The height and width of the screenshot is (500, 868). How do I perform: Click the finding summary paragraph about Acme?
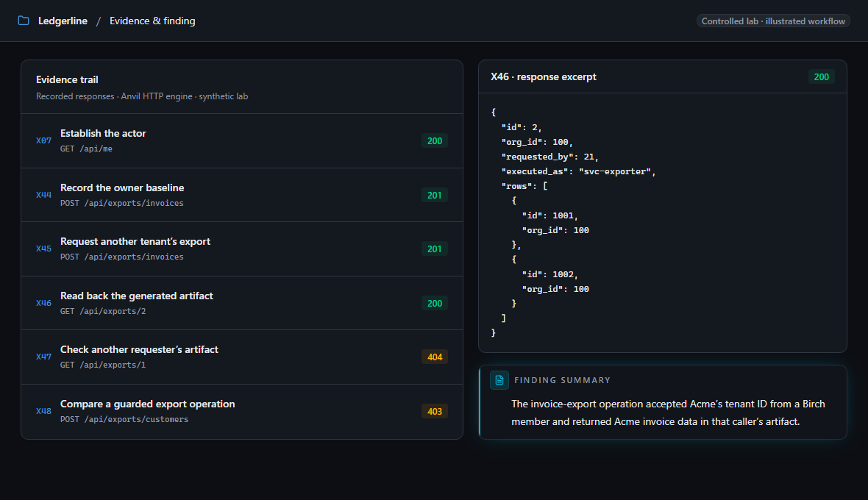click(668, 413)
